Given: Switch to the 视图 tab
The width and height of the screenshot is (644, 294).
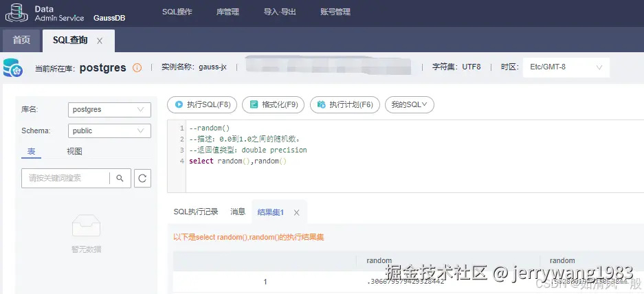Looking at the screenshot, I should (74, 151).
